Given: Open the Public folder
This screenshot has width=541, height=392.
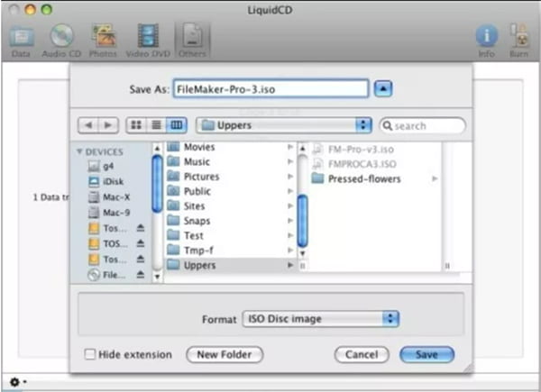Looking at the screenshot, I should 230,191.
